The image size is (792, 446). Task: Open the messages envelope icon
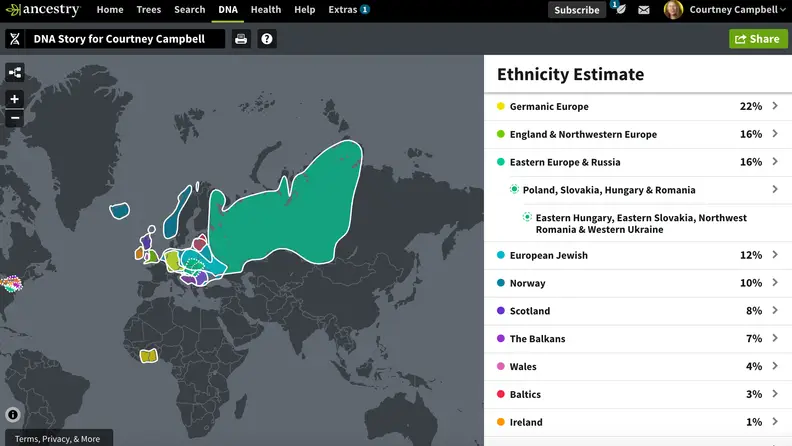coord(644,10)
